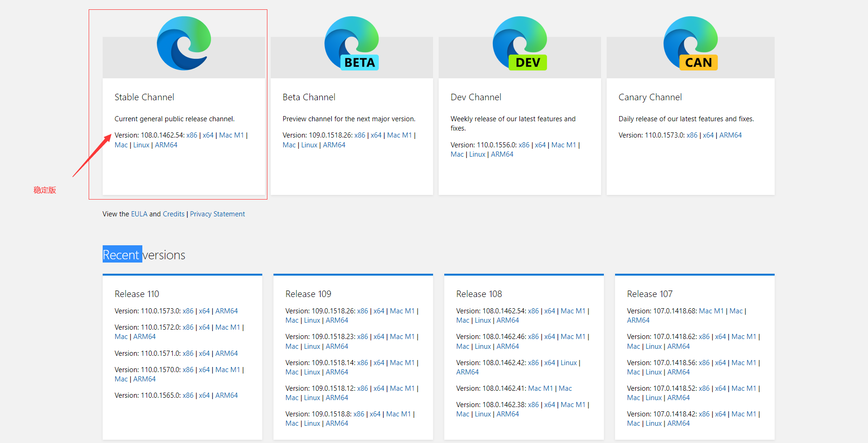Download Canary Channel x64 driver

tap(708, 135)
